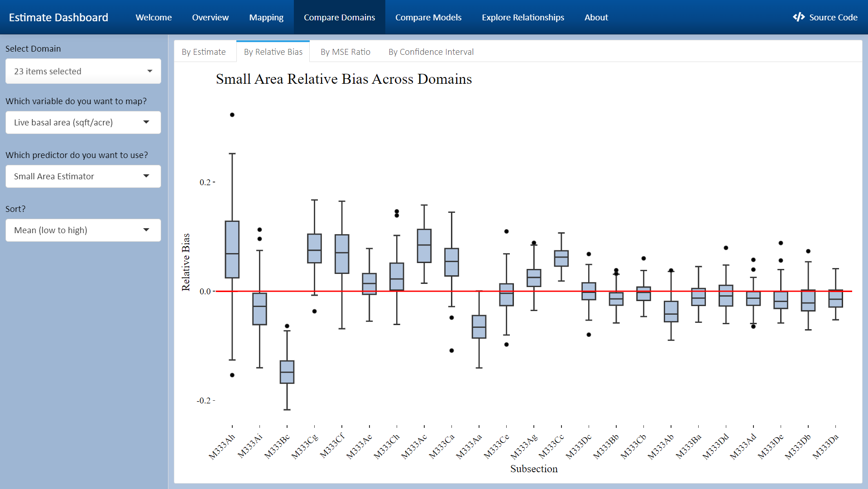Click the M333Ah axis label
This screenshot has height=489, width=868.
(222, 447)
